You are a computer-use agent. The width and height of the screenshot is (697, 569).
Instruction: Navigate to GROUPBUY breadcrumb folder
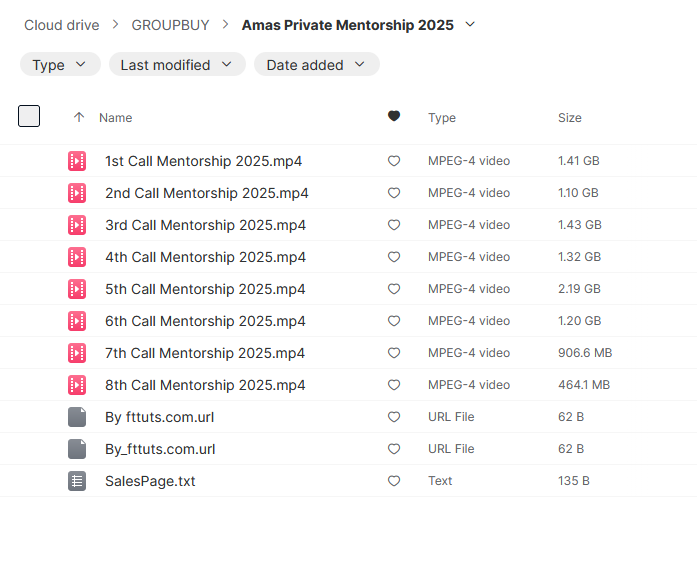(170, 25)
